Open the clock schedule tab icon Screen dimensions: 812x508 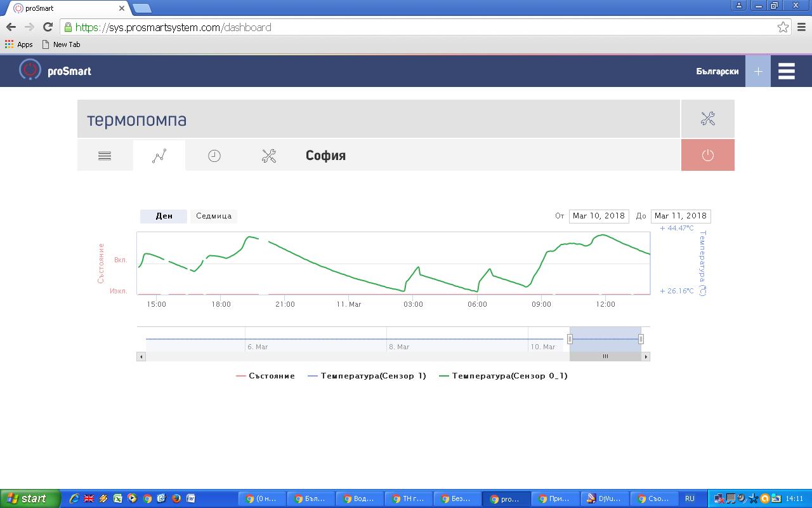[x=214, y=156]
